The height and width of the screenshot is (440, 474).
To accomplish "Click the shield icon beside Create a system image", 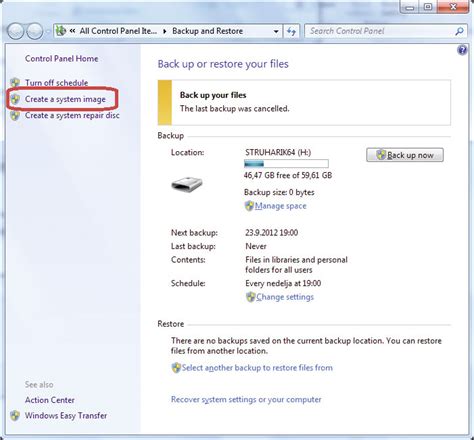I will coord(15,99).
